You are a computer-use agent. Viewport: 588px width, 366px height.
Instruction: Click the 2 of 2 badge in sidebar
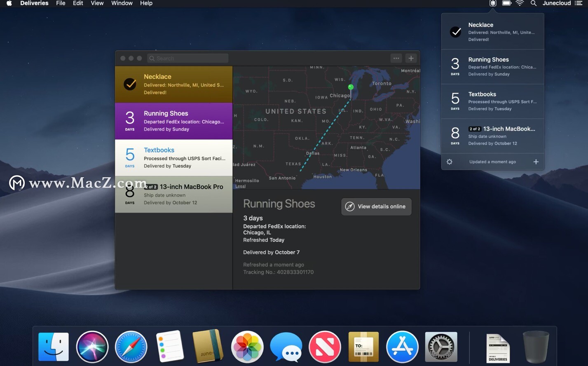tap(151, 187)
